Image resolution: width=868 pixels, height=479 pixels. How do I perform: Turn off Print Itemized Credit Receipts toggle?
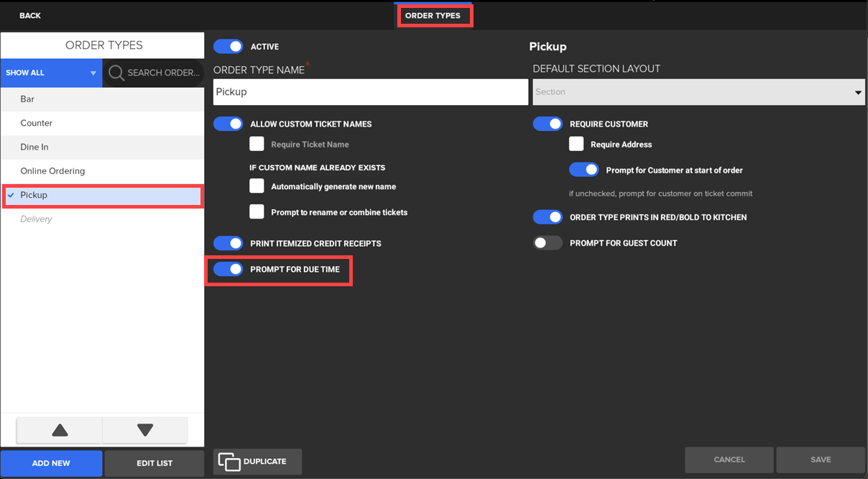[x=228, y=244]
